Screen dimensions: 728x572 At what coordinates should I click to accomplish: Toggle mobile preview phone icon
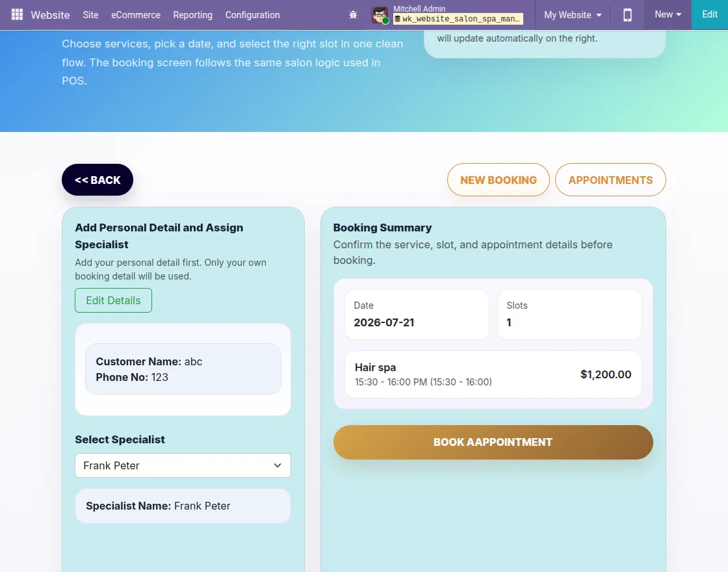tap(627, 15)
